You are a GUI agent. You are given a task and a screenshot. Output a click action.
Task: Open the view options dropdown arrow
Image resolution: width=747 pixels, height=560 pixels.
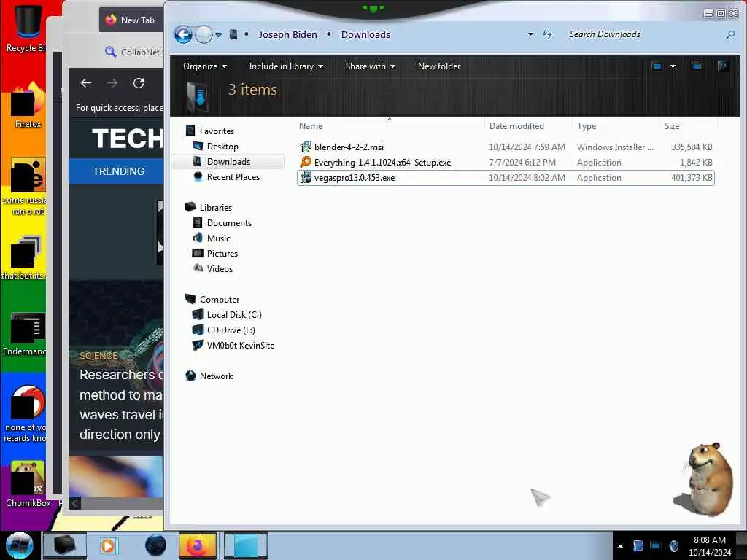click(673, 66)
